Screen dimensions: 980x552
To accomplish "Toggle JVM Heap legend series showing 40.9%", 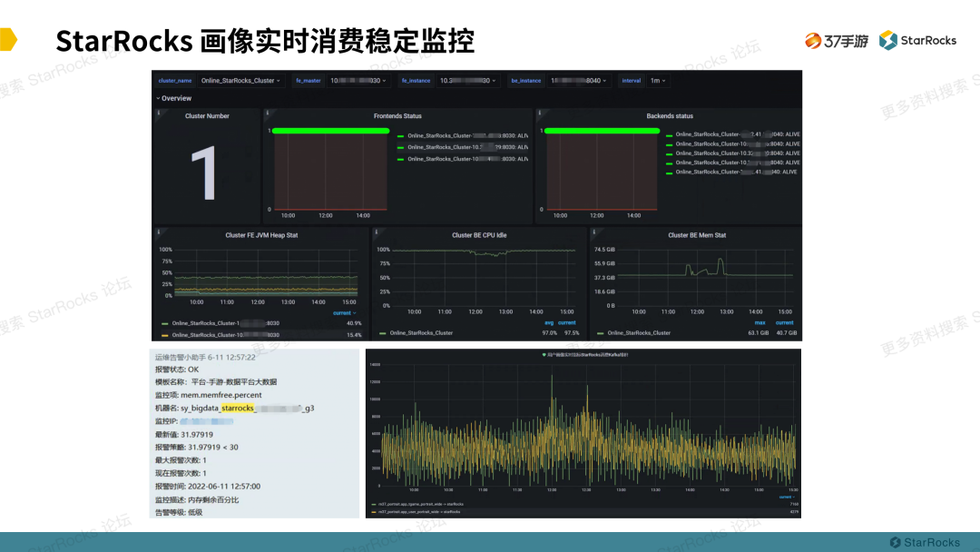I will [x=226, y=324].
